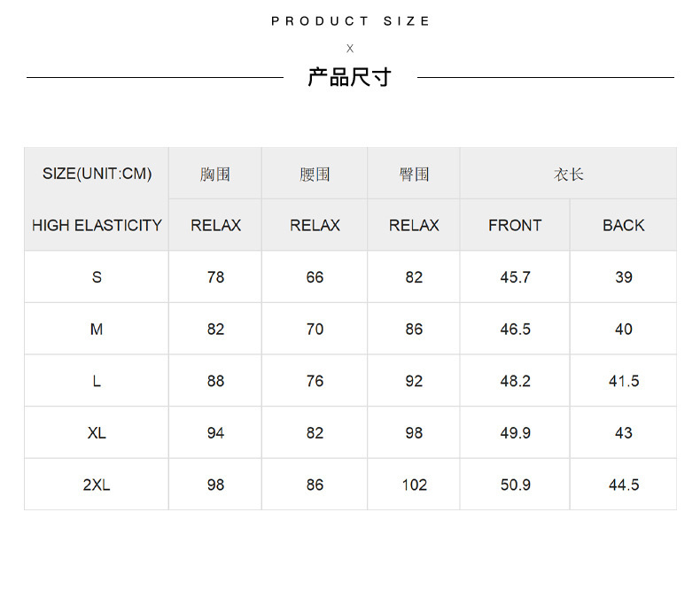700x590 pixels.
Task: Click the 衣长 column header
Action: (x=568, y=174)
